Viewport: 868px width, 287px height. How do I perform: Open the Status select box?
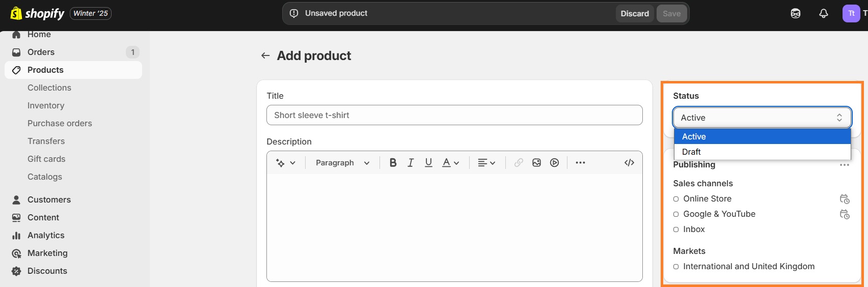[x=762, y=118]
